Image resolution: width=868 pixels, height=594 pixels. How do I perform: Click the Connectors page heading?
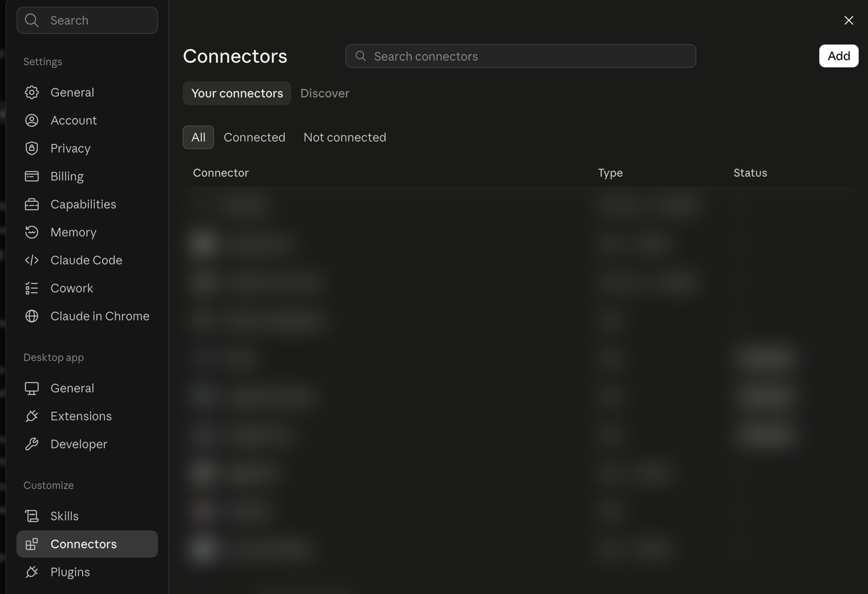[x=235, y=56]
